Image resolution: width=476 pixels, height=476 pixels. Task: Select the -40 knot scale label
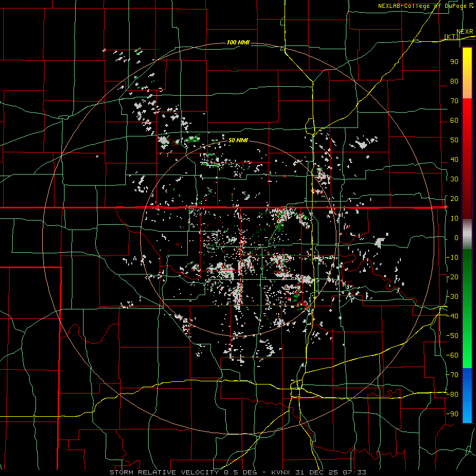[452, 316]
